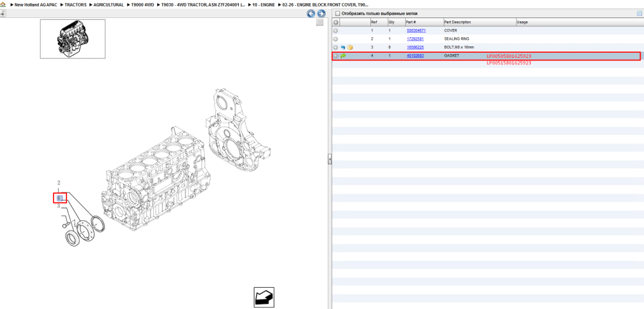Open 10 - ENGINE breadcrumb level

pos(263,5)
